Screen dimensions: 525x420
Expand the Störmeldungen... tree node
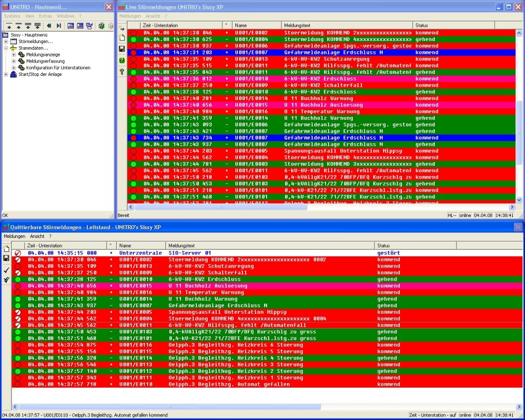click(x=6, y=42)
